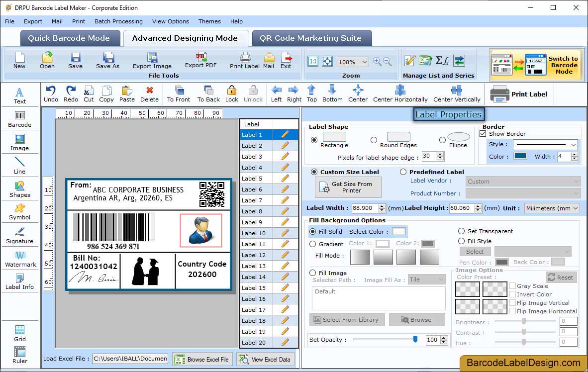Select Gradient fill background option

[x=313, y=244]
